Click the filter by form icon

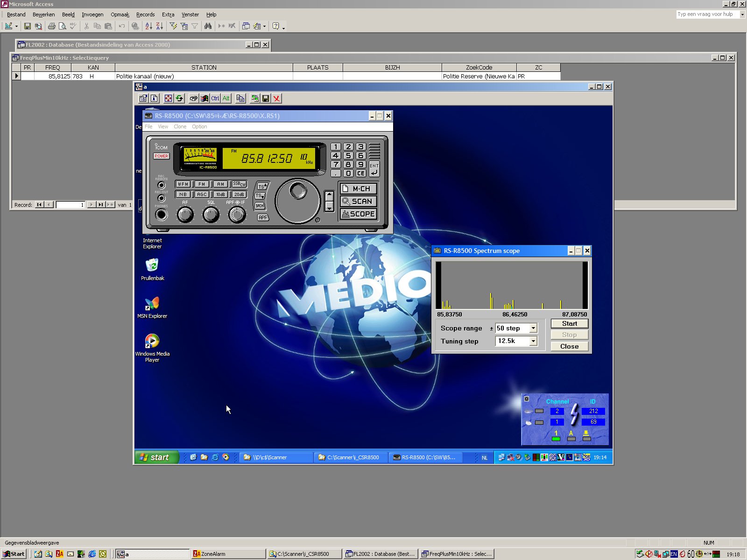point(184,26)
